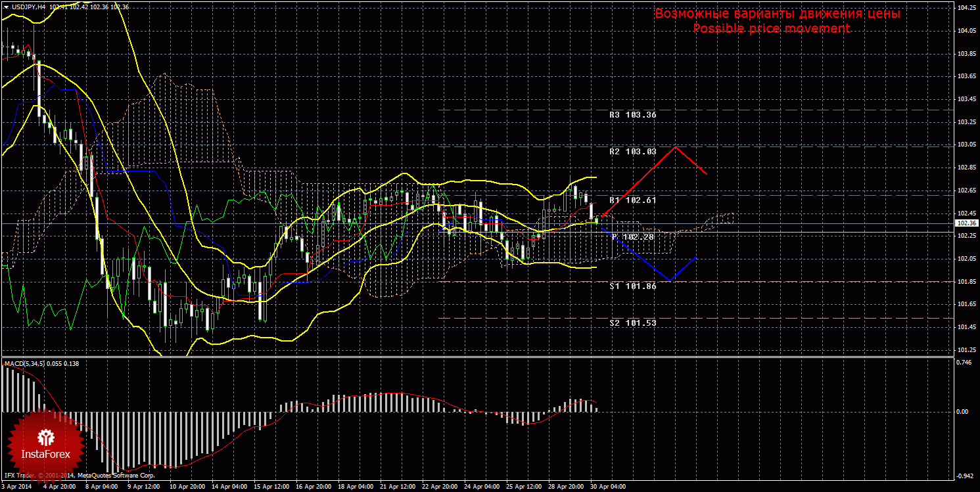Click the 'IFX Trader, © 2001-2014, MetaQuotes' copyright text

pyautogui.click(x=80, y=474)
